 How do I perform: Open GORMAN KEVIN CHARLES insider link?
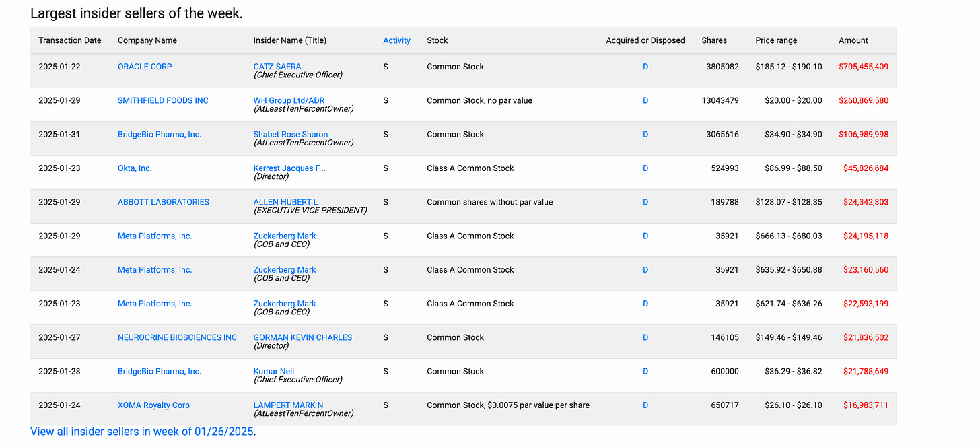point(303,337)
